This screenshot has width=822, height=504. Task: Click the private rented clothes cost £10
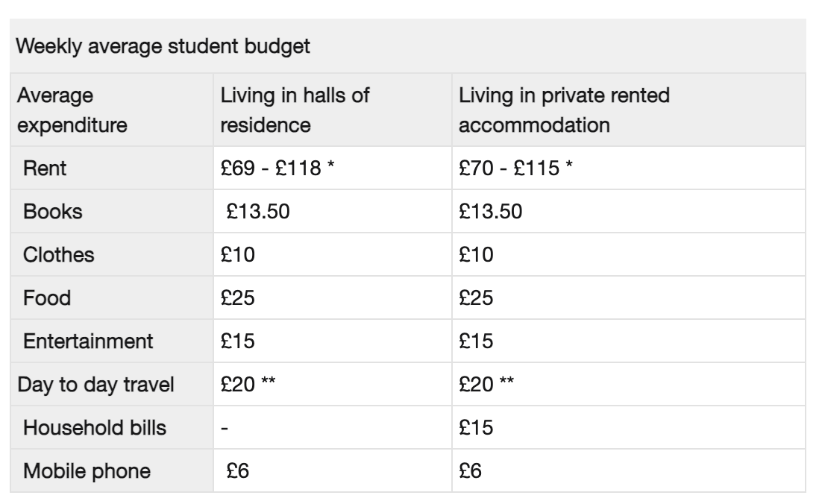click(476, 255)
